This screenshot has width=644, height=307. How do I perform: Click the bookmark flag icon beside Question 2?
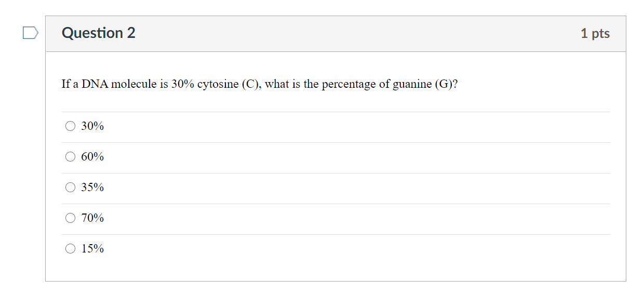[30, 33]
